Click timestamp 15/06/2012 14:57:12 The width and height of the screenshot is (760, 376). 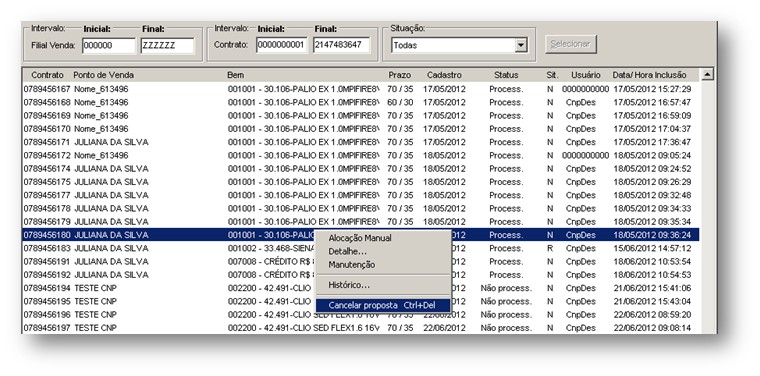[x=652, y=249]
